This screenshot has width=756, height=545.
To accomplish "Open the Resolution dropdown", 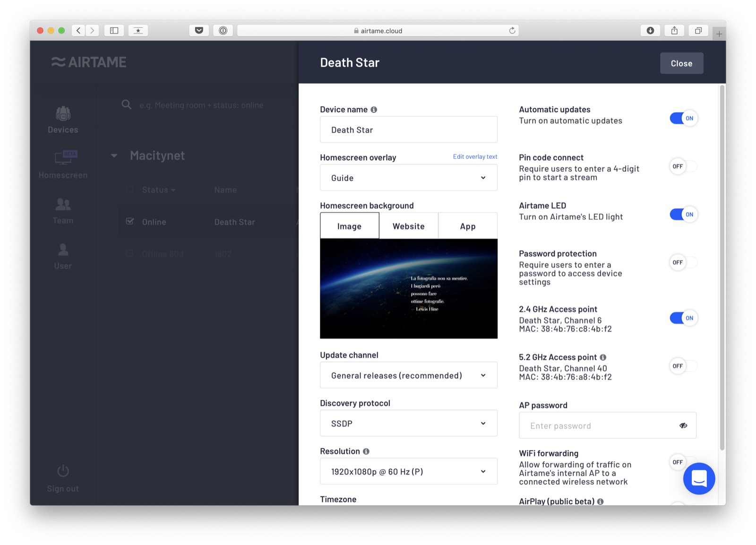I will (409, 471).
